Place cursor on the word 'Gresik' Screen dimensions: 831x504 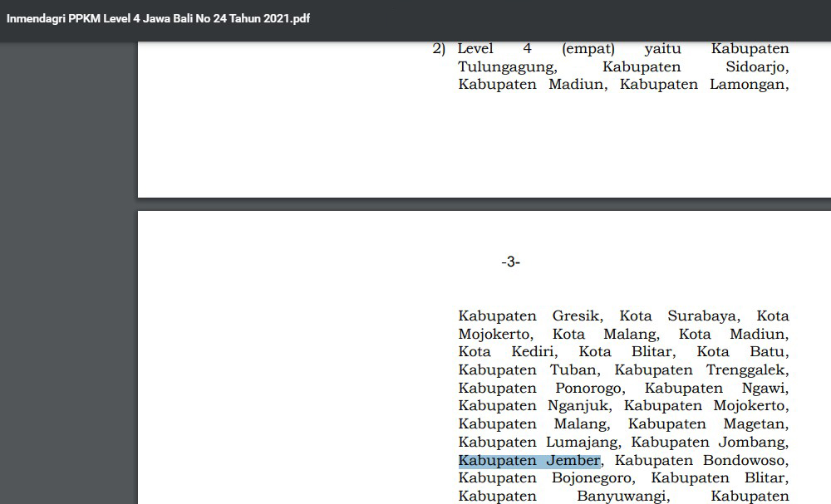577,316
